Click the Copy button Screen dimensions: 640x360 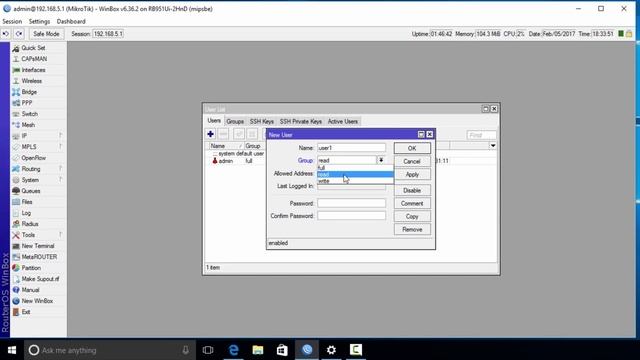(412, 216)
